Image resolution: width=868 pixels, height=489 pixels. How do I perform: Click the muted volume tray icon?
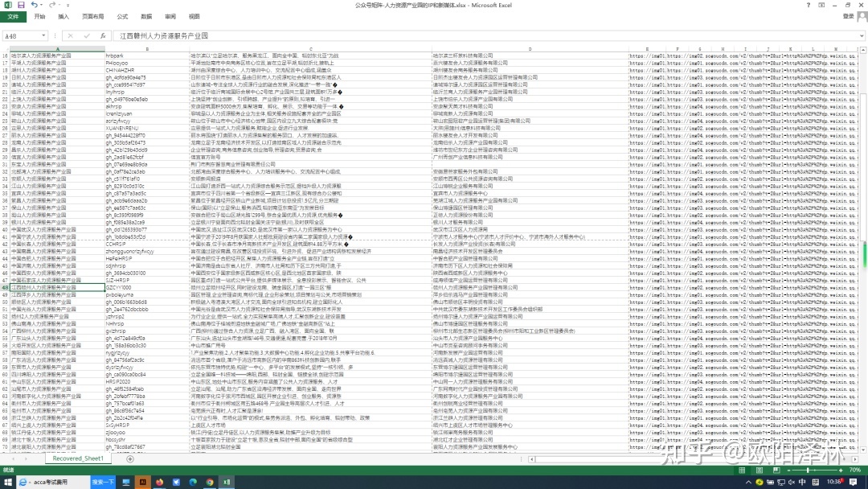coord(792,483)
